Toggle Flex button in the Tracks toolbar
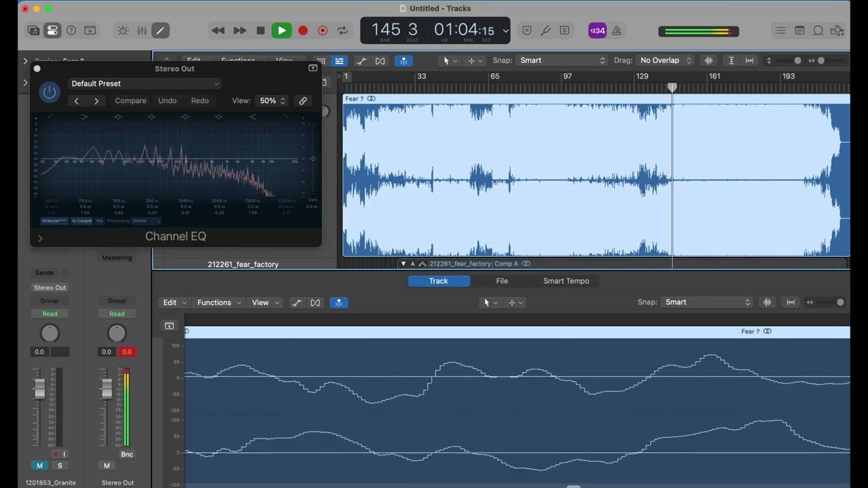Viewport: 868px width, 488px height. [x=380, y=61]
